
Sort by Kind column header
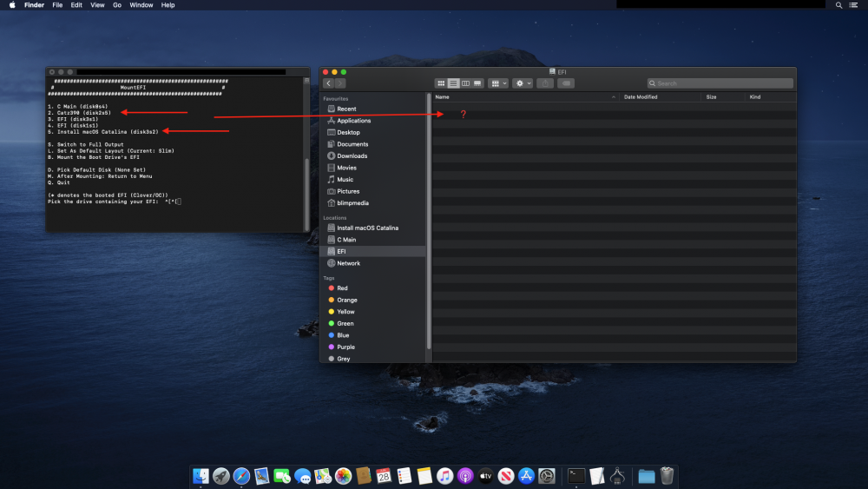tap(771, 97)
